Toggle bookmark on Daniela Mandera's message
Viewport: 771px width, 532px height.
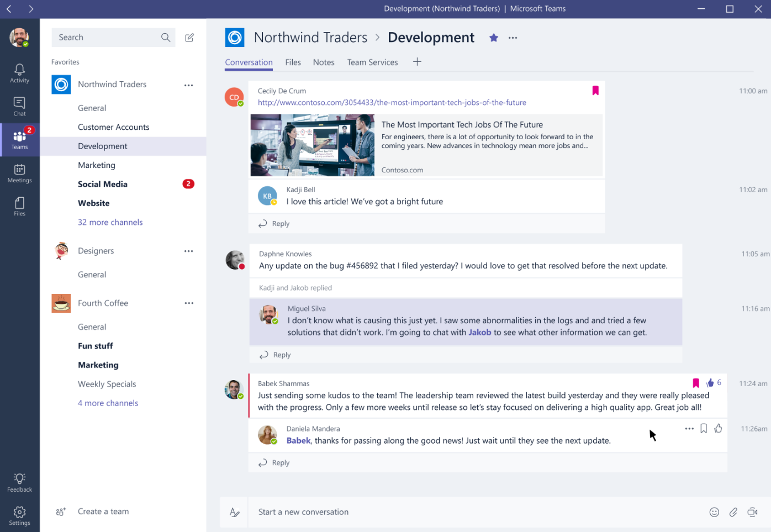click(x=704, y=429)
